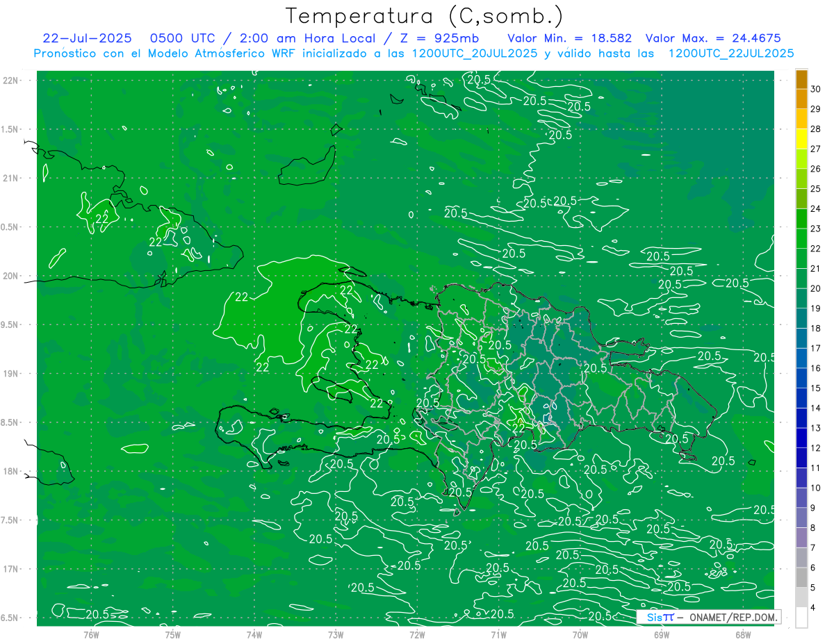Click the 73W longitude axis label
This screenshot has height=644, width=834.
pos(336,634)
